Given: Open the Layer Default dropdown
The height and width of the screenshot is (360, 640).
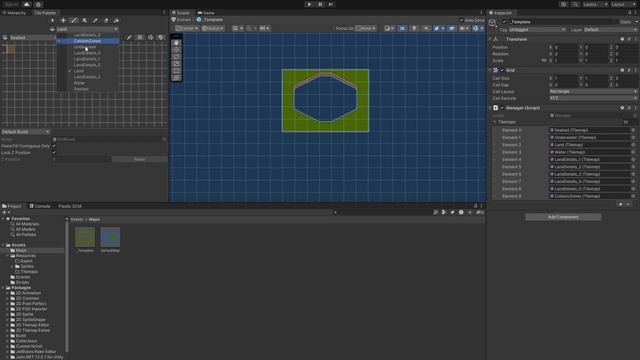Looking at the screenshot, I should (609, 30).
